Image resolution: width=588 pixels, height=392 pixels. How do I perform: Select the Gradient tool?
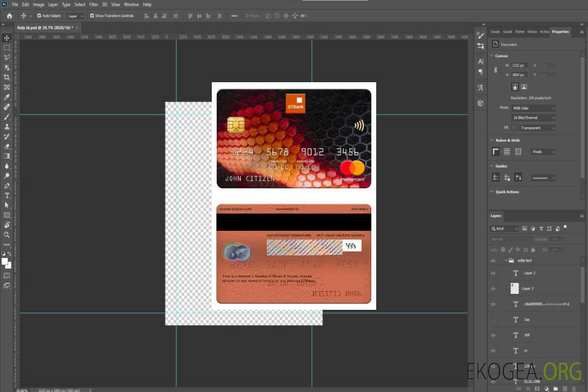tap(7, 156)
